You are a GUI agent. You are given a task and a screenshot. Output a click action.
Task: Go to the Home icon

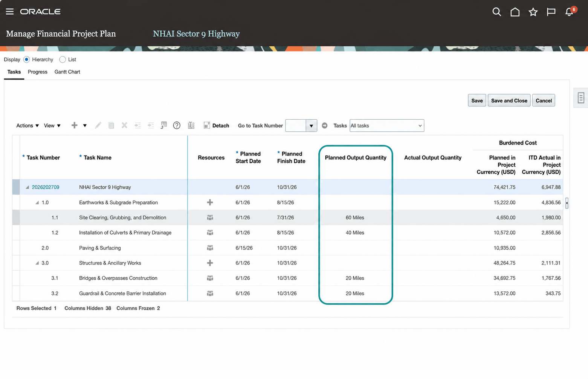pos(515,12)
